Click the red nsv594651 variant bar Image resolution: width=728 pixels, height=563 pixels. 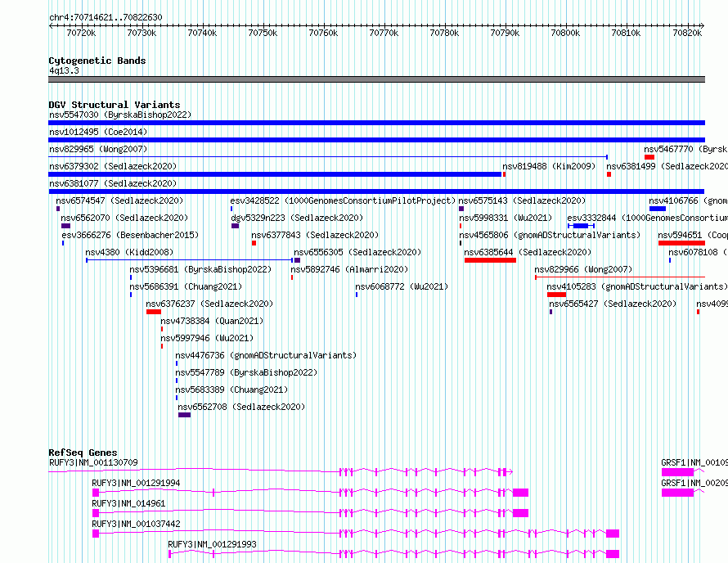[681, 243]
